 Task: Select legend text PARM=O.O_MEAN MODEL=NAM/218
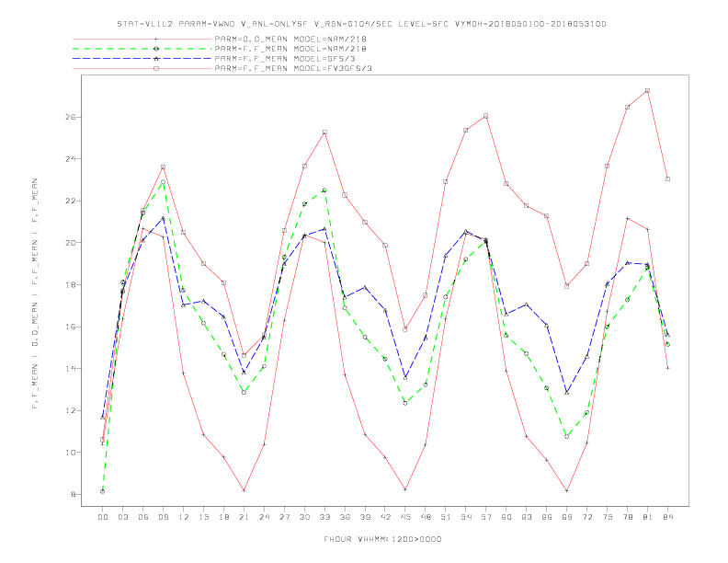click(x=290, y=39)
